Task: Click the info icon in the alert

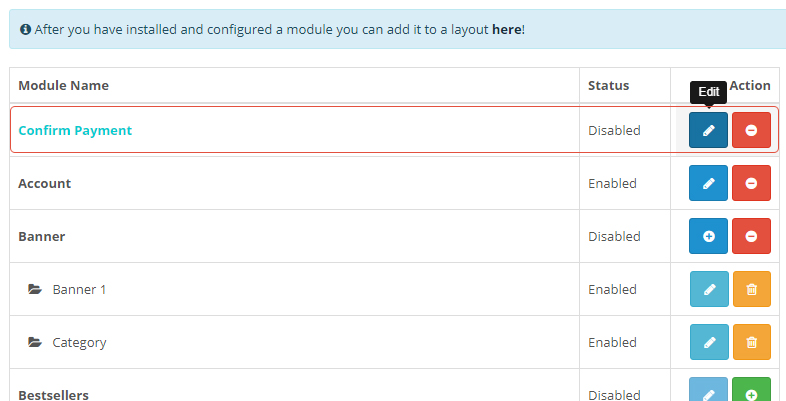Action: click(25, 30)
